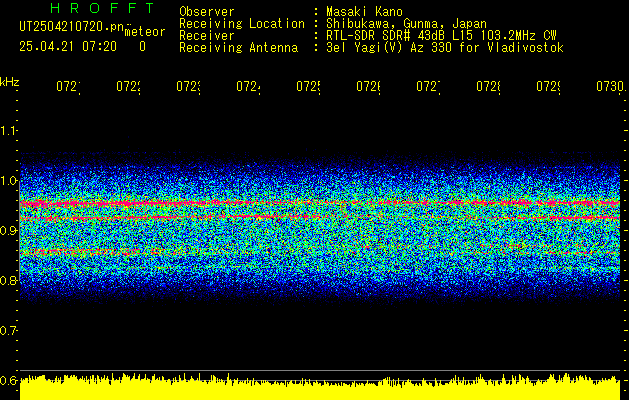Click the 0724 time marker
Screen dimensions: 629x400
(x=248, y=87)
